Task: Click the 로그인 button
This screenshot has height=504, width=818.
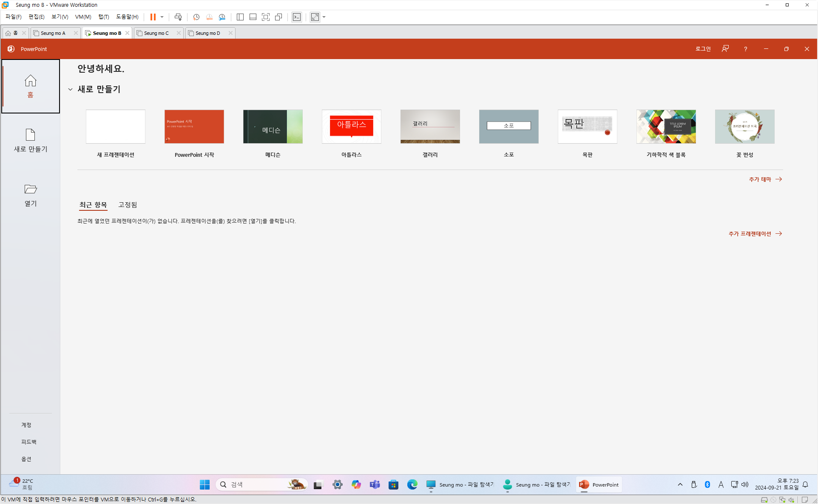Action: [x=703, y=49]
